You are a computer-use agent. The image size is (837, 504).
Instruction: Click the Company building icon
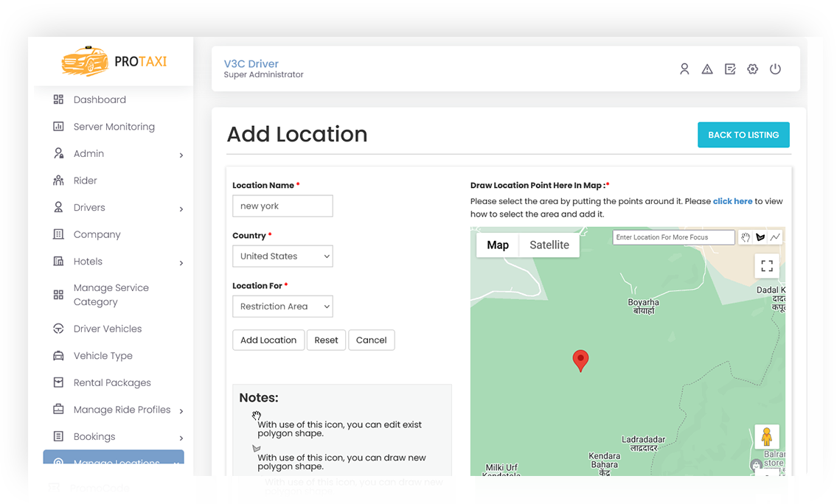coord(58,234)
